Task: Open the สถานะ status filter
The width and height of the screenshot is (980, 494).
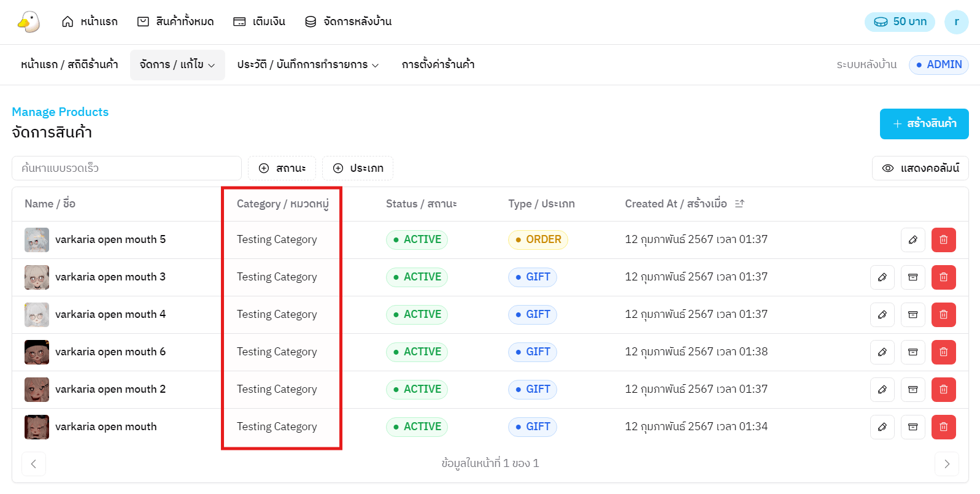Action: [282, 168]
